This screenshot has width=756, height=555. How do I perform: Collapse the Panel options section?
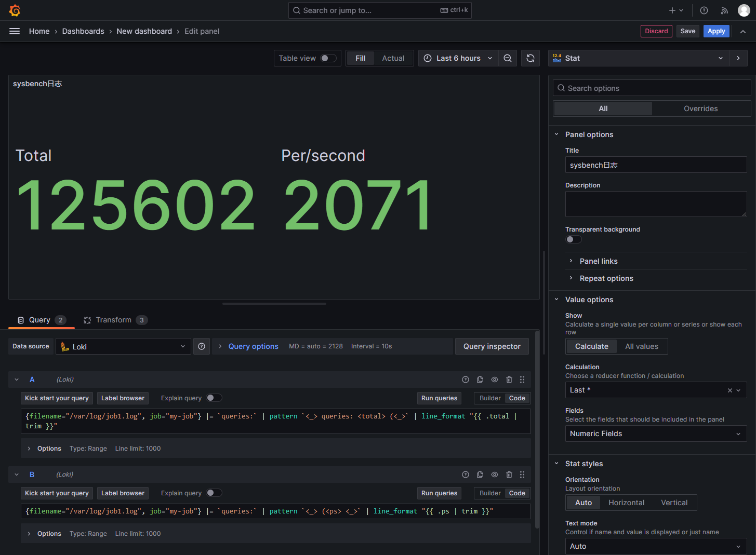point(589,134)
